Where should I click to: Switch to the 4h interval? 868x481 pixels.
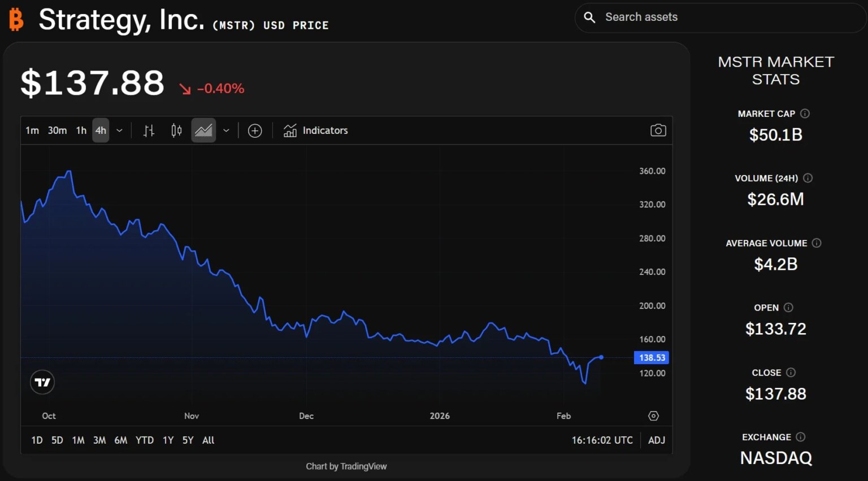(x=101, y=130)
